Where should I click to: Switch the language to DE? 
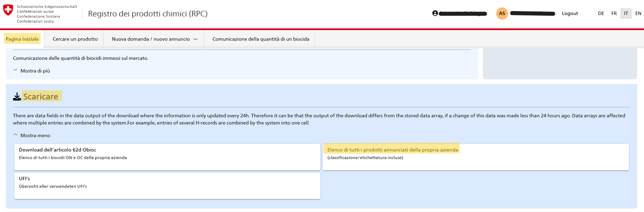[x=601, y=13]
